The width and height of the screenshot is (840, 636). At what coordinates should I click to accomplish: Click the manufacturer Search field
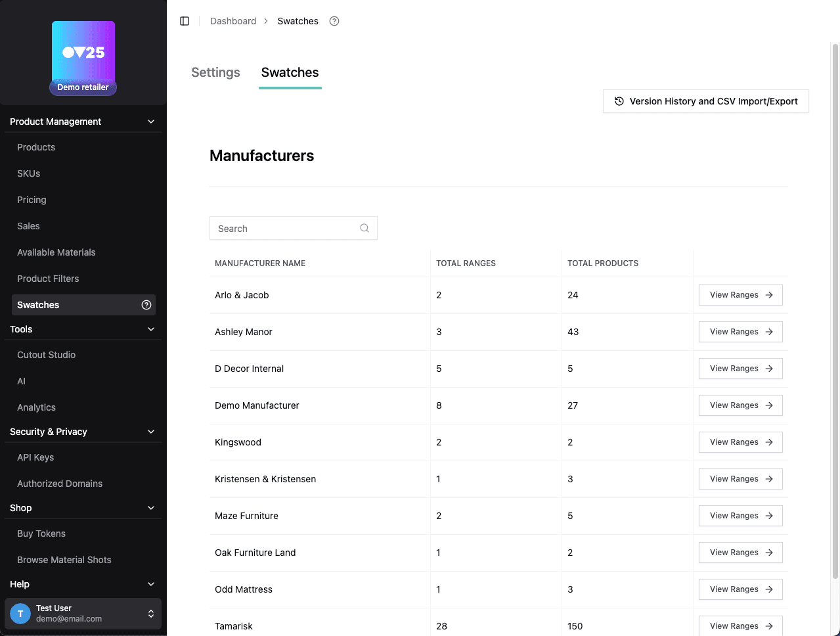286,228
